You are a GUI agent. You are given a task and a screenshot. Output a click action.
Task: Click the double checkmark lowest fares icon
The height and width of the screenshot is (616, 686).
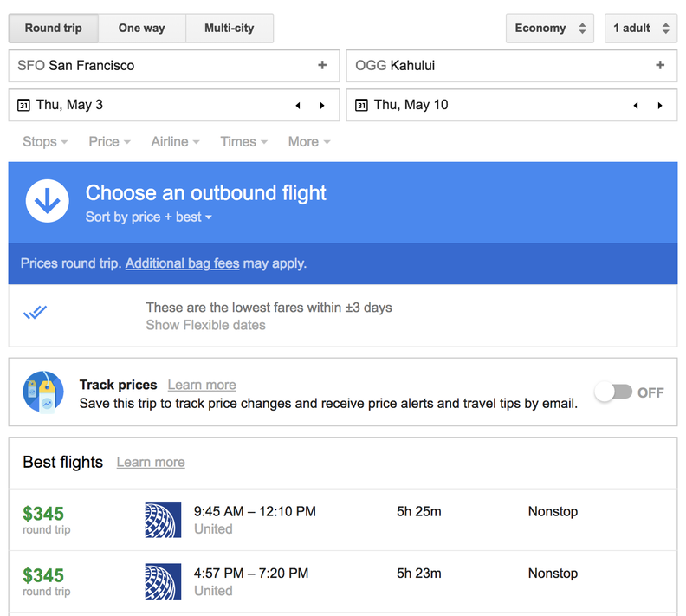coord(35,312)
